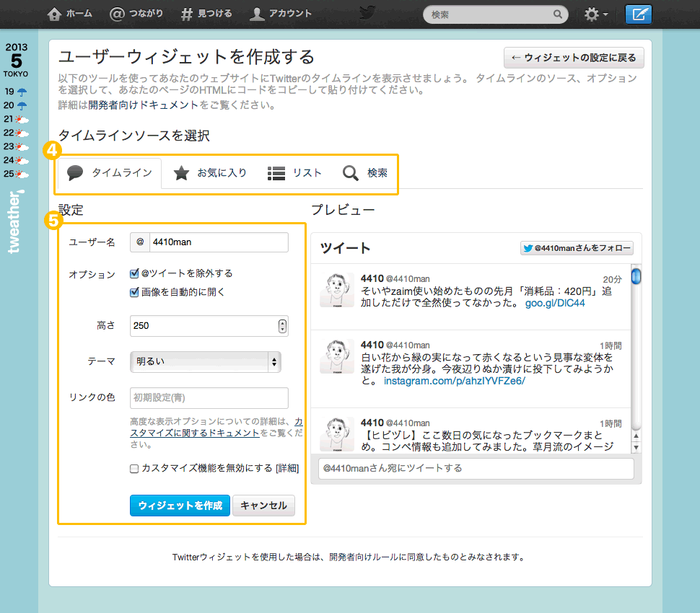This screenshot has height=613, width=700.
Task: Select the タイムライン tab
Action: (110, 173)
